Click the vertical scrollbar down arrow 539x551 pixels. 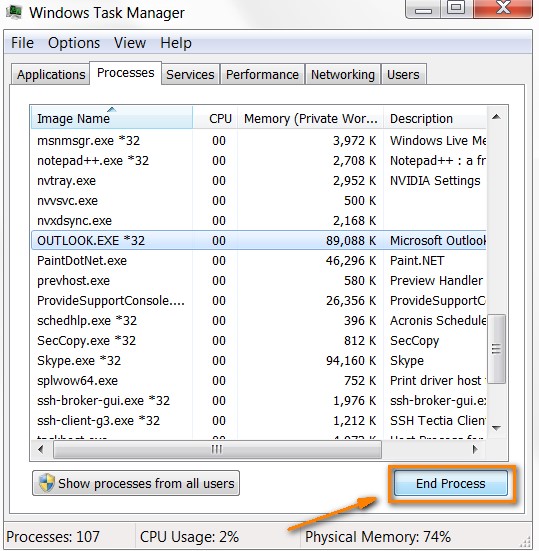pyautogui.click(x=496, y=428)
